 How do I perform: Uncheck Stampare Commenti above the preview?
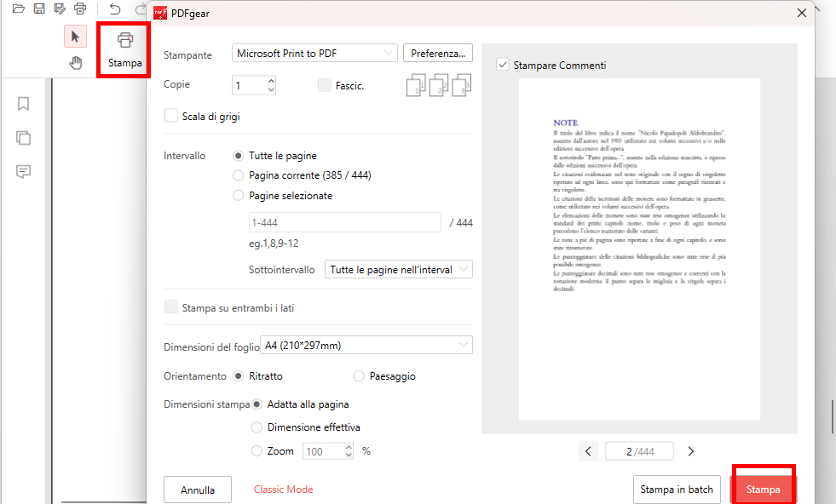click(x=503, y=63)
